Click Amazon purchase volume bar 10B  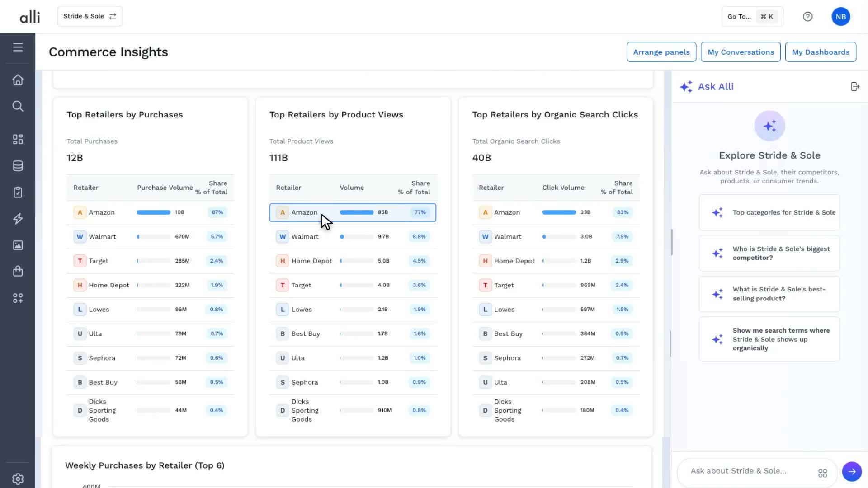coord(154,212)
